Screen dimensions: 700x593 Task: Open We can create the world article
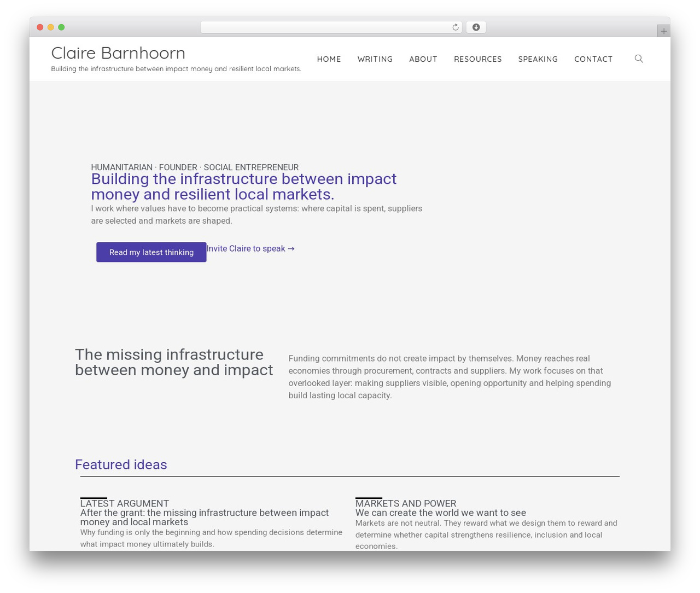441,513
